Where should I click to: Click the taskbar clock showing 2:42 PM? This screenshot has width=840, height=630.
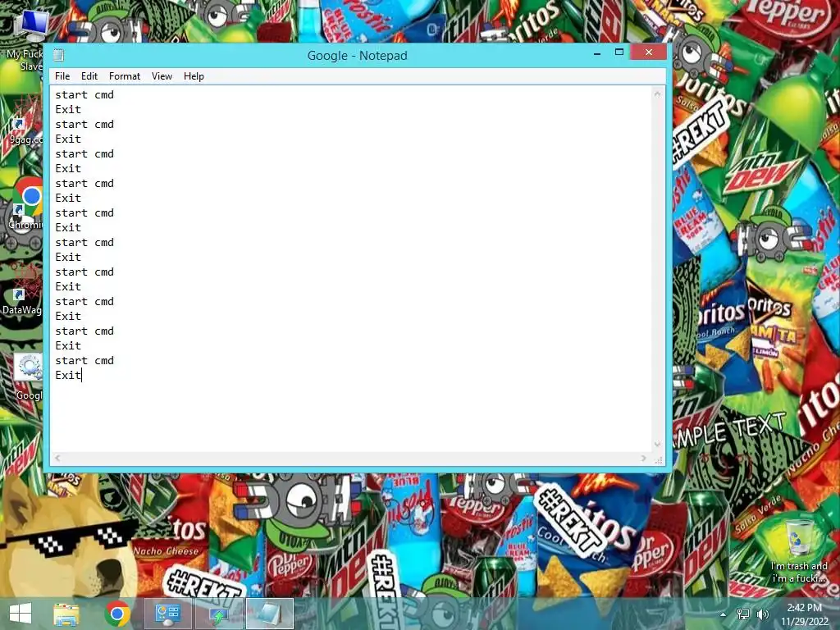pos(804,614)
